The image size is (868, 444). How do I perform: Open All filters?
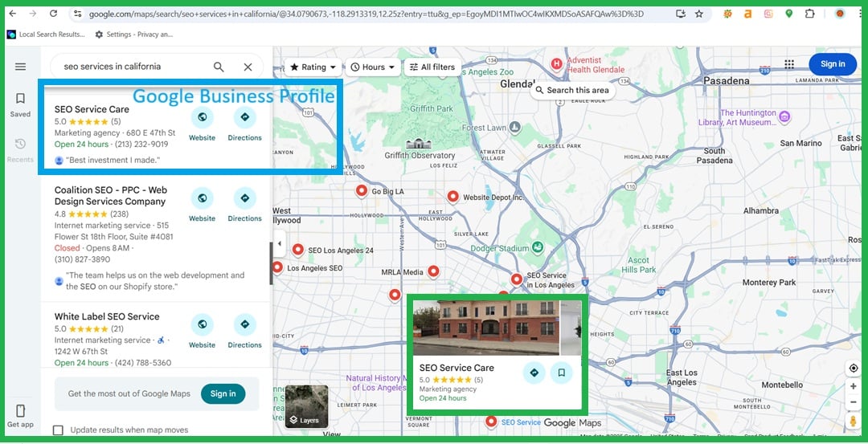(x=432, y=67)
